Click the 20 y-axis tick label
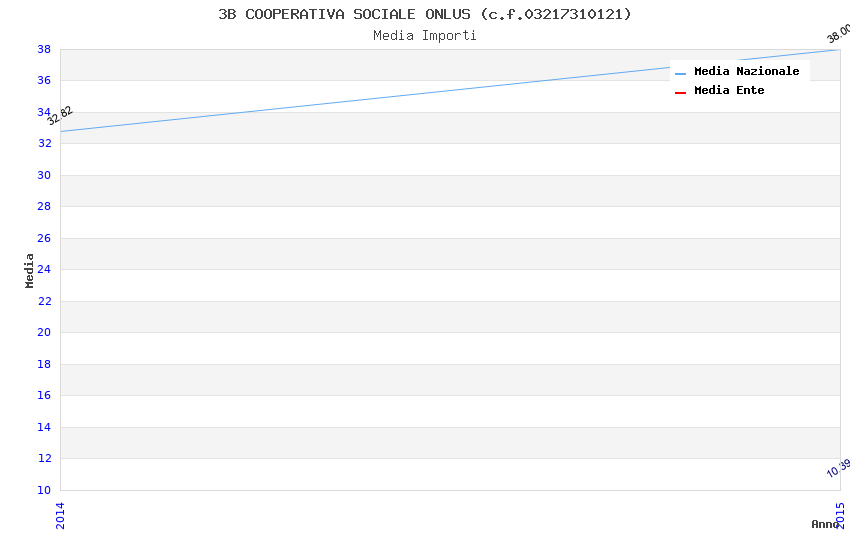This screenshot has width=850, height=550. (44, 333)
